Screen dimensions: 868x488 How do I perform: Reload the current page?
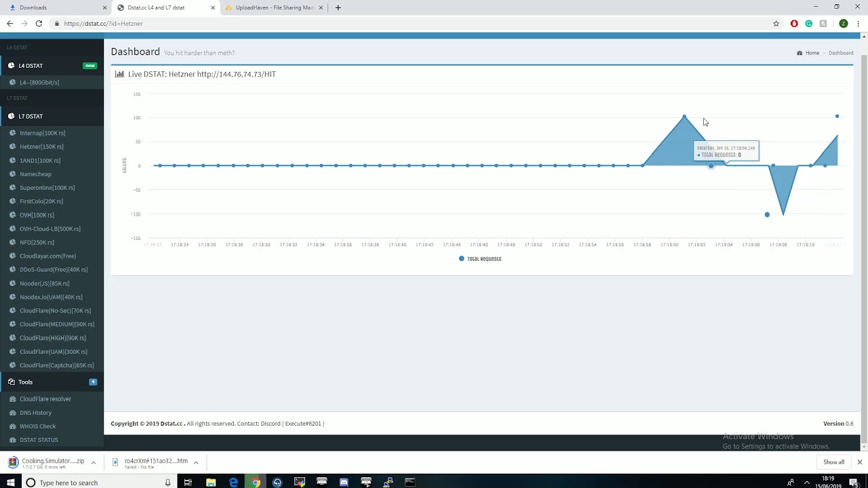tap(39, 24)
